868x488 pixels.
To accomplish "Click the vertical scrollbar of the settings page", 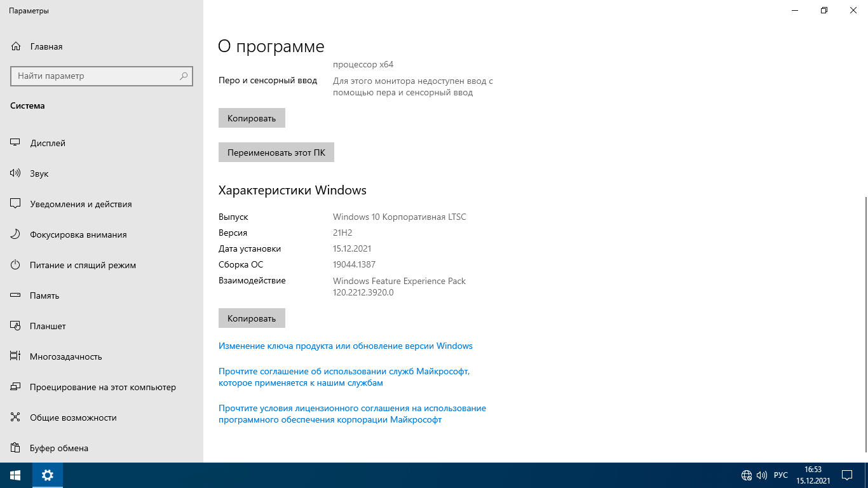I will click(x=865, y=324).
